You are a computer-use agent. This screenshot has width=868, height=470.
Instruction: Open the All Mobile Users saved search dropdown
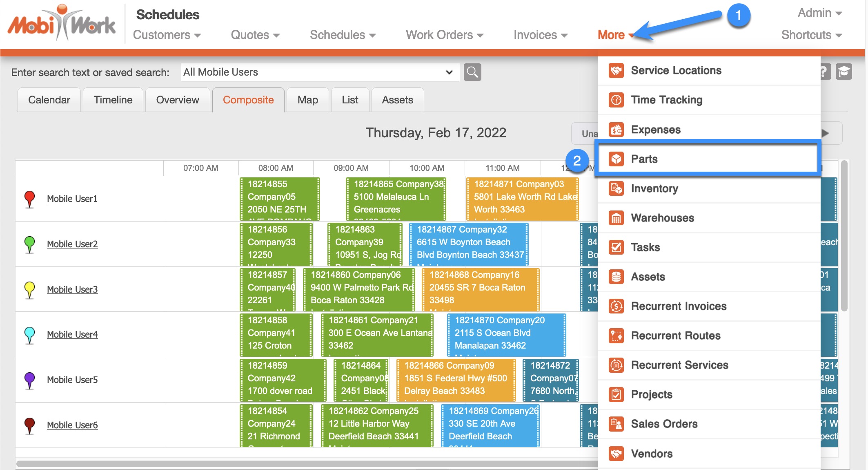tap(319, 72)
